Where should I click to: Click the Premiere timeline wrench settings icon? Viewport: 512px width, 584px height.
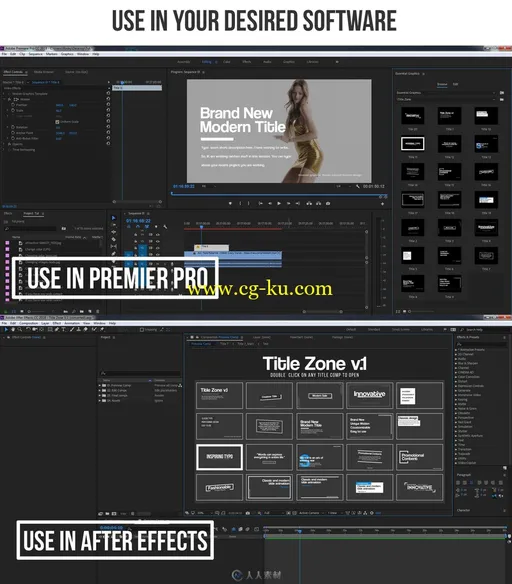pyautogui.click(x=165, y=226)
